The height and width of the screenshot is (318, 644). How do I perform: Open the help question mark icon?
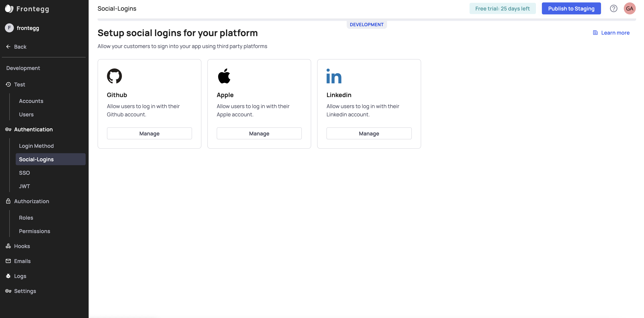613,8
